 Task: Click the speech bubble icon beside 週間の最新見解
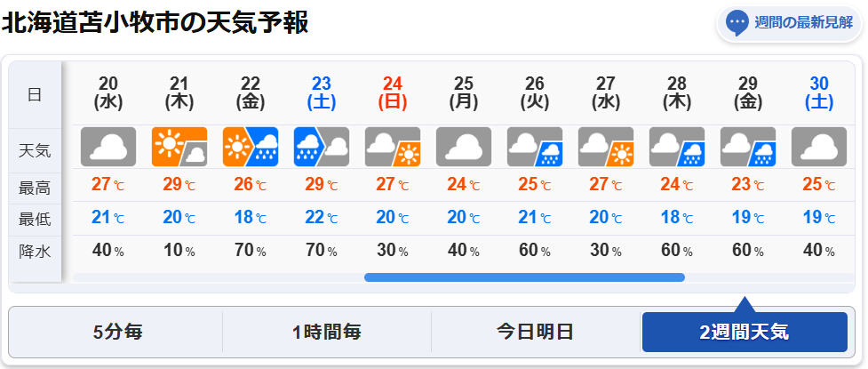click(x=737, y=23)
